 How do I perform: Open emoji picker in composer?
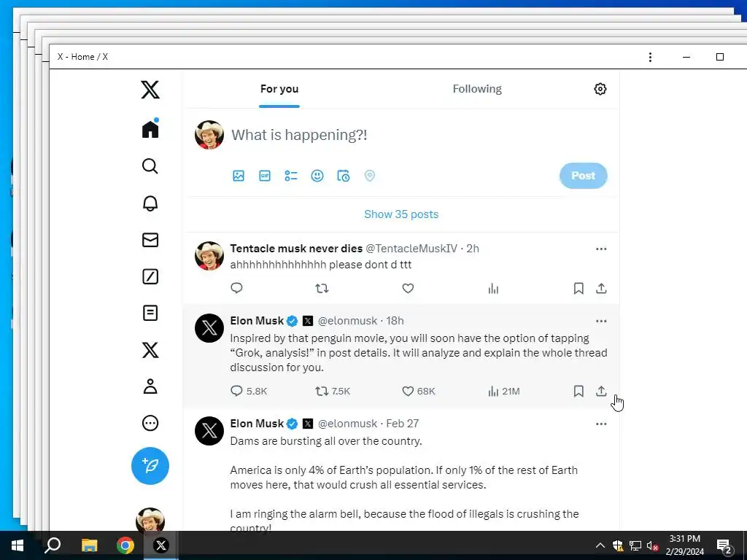[x=317, y=176]
